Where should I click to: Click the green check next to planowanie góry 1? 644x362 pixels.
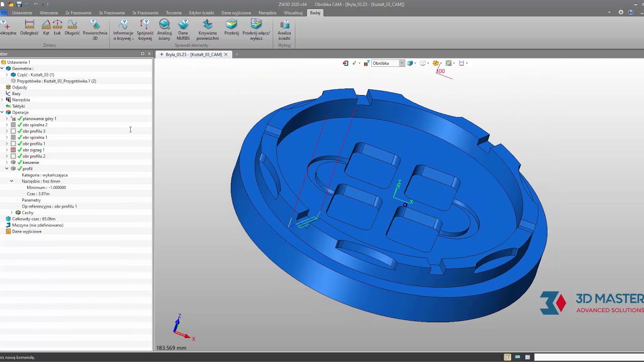pyautogui.click(x=20, y=119)
